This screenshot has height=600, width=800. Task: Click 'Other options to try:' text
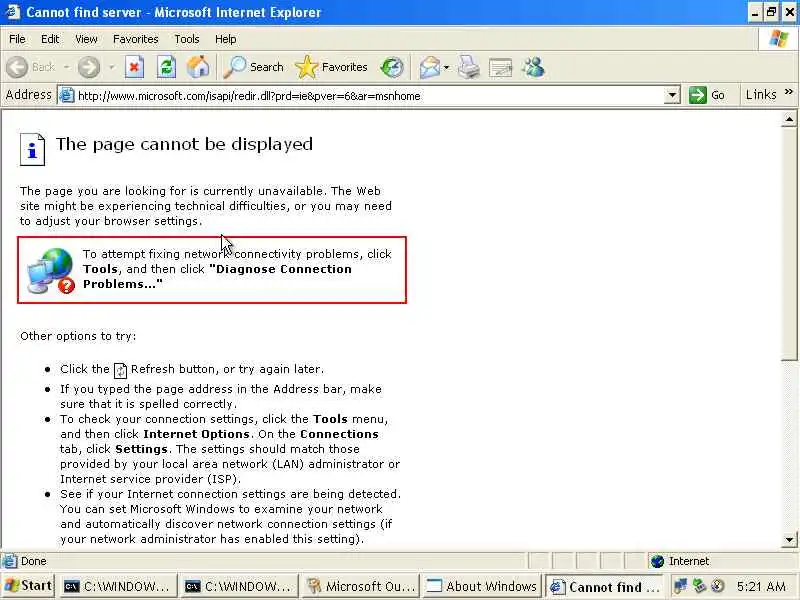[x=78, y=336]
